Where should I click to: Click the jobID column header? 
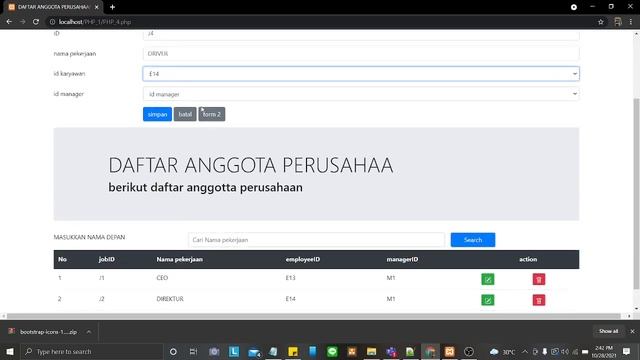pyautogui.click(x=107, y=259)
